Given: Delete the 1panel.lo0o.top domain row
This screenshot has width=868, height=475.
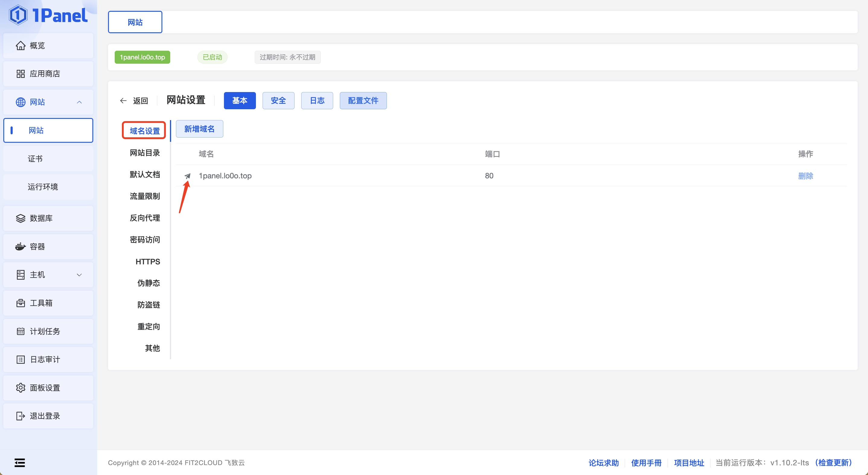Looking at the screenshot, I should 806,176.
